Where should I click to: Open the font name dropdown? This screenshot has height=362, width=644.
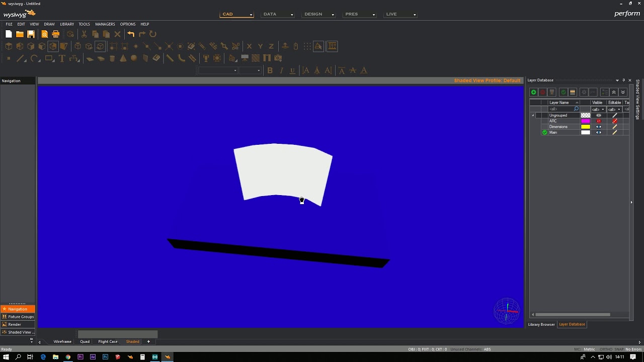tap(235, 70)
